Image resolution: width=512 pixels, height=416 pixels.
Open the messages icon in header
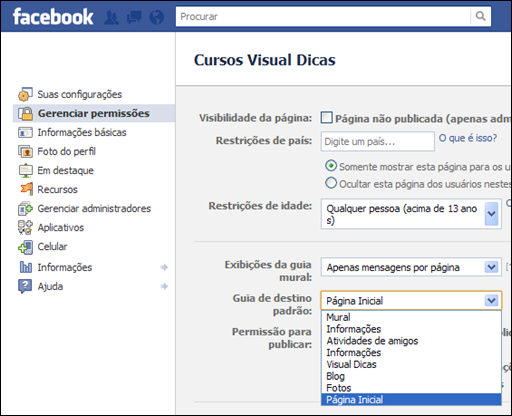pos(134,17)
